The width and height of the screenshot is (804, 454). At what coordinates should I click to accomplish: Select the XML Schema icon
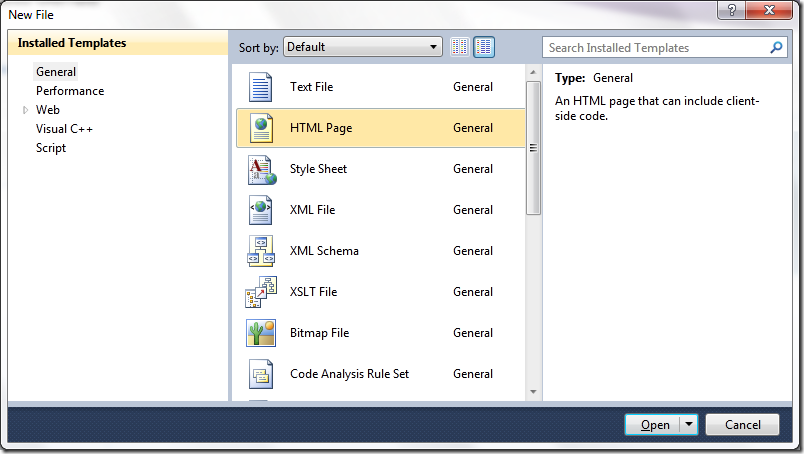(x=260, y=251)
